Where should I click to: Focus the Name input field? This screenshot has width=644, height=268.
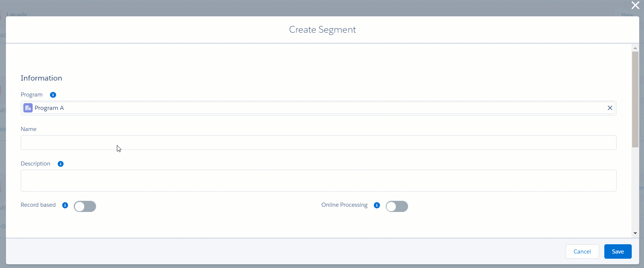[318, 143]
